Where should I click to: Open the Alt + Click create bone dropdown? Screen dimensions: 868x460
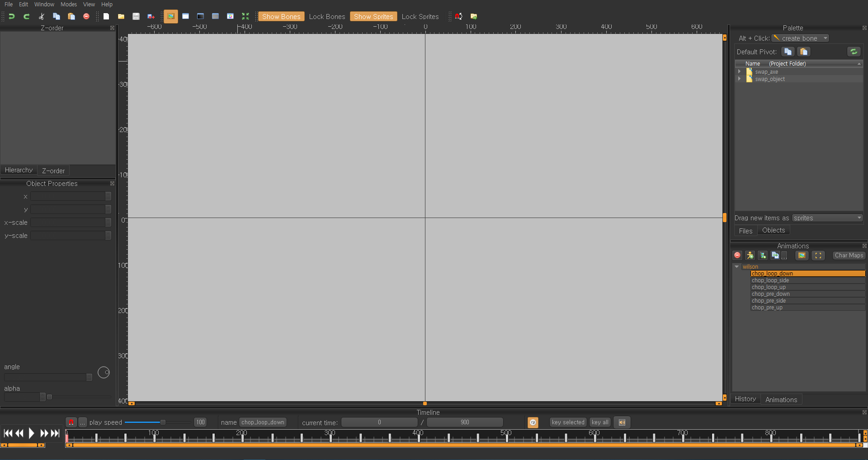[x=801, y=38]
